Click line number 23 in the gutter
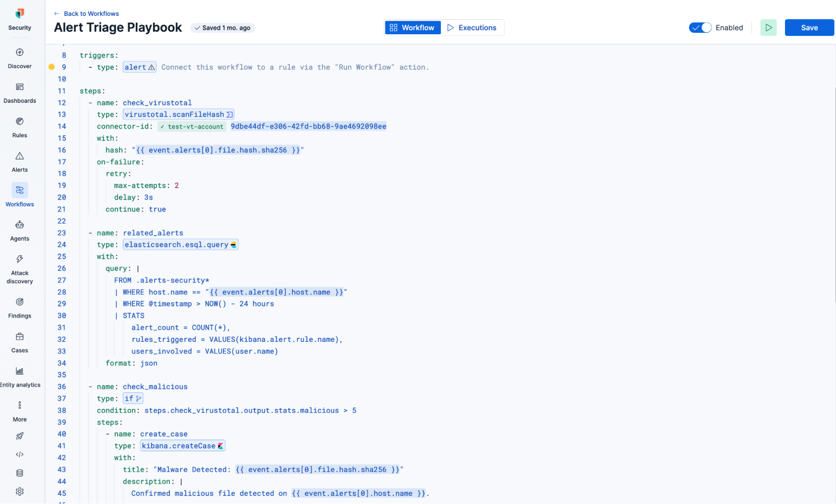The image size is (836, 504). coord(61,233)
